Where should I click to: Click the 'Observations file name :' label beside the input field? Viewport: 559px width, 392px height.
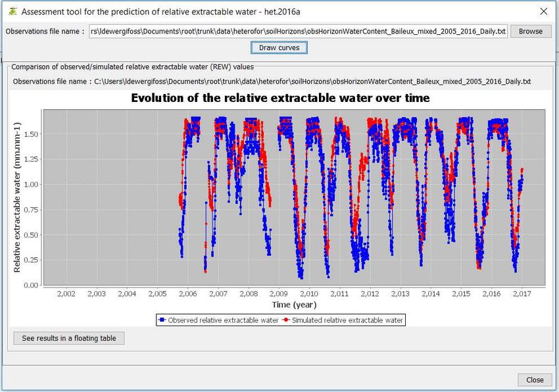tap(45, 32)
